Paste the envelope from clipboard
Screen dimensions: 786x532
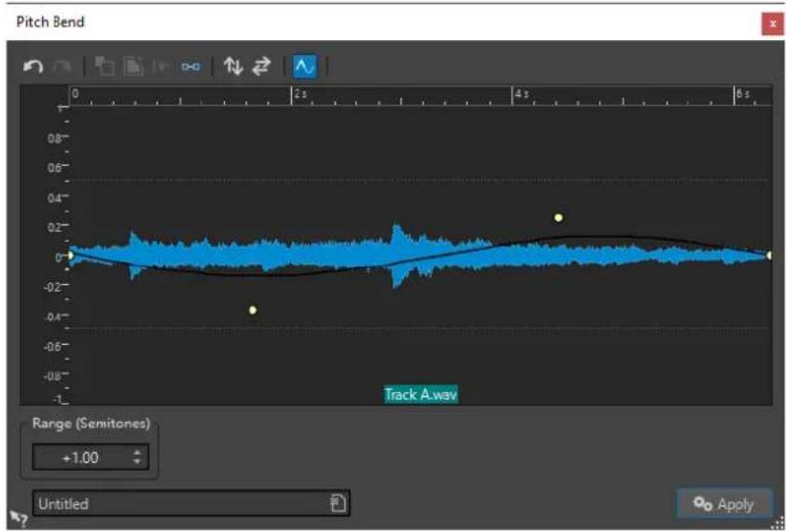pyautogui.click(x=133, y=66)
